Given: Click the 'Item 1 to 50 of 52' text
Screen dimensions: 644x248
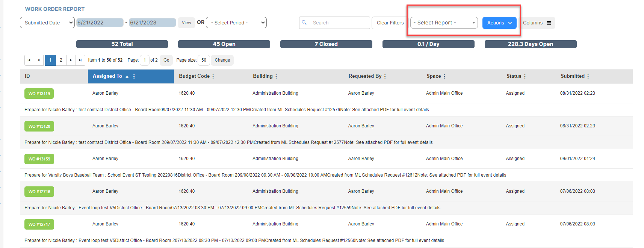Looking at the screenshot, I should (105, 60).
